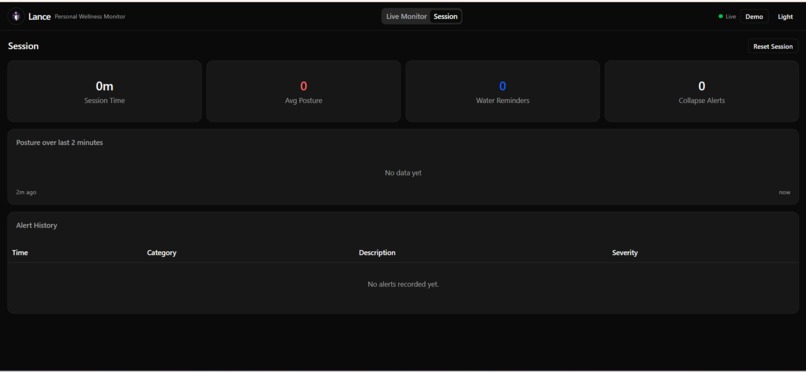The height and width of the screenshot is (372, 806).
Task: Click the Reset Session button
Action: point(773,46)
